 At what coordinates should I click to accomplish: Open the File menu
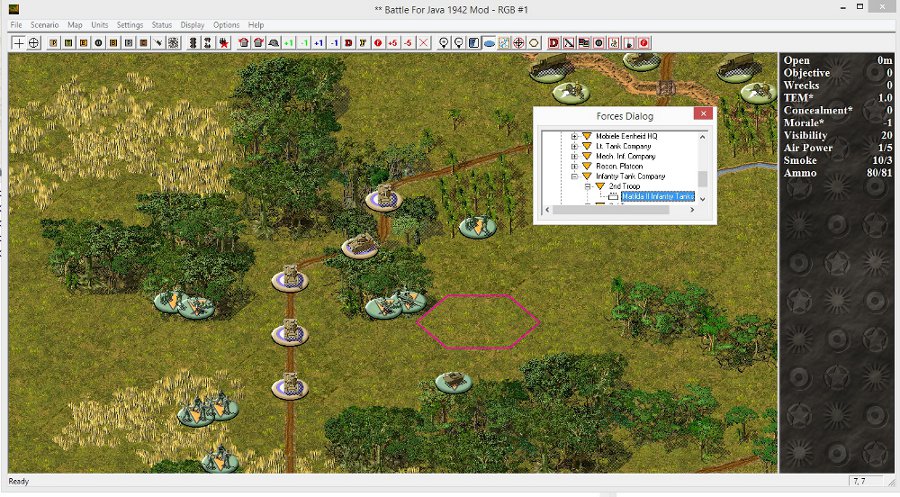(x=16, y=25)
